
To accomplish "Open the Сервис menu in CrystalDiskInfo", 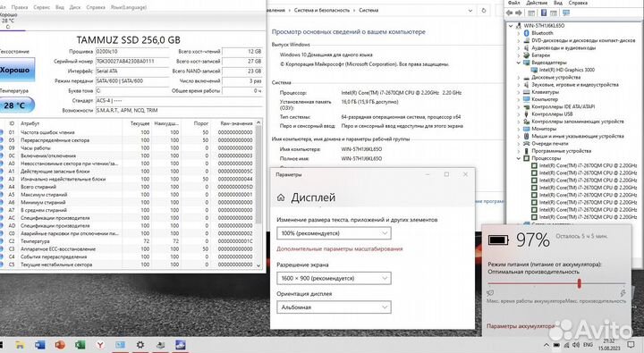I will (x=41, y=7).
